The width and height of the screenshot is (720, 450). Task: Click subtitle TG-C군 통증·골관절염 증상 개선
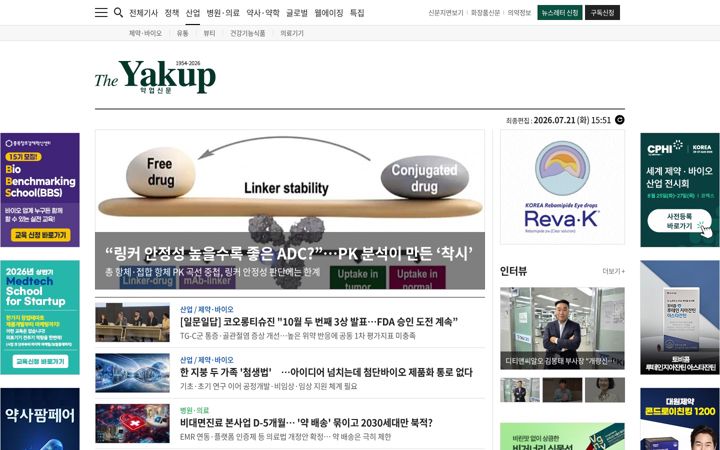[298, 336]
